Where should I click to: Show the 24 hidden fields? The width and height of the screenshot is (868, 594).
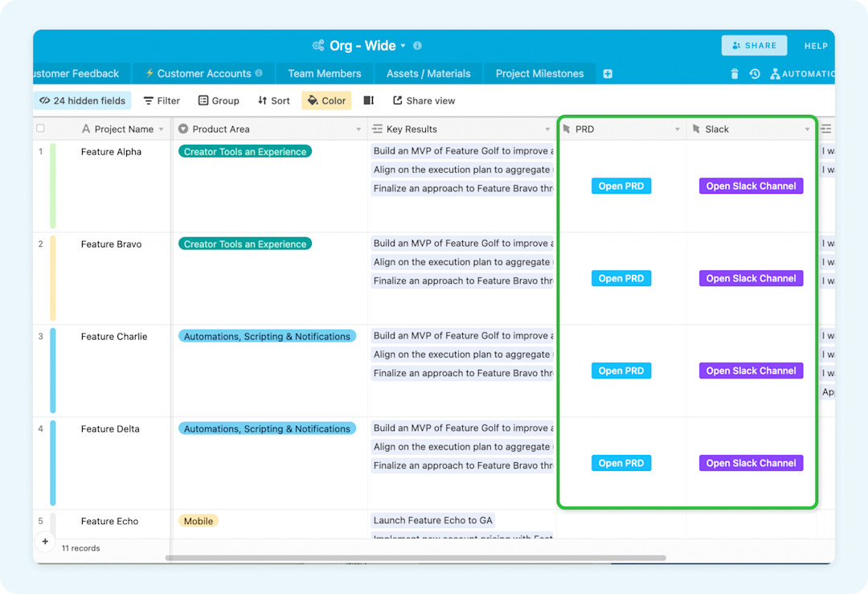81,100
